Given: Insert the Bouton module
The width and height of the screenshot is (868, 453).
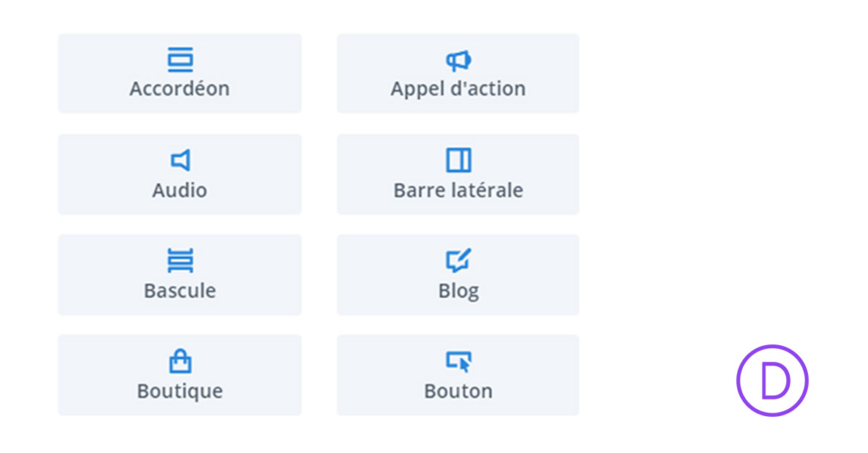Looking at the screenshot, I should tap(458, 375).
